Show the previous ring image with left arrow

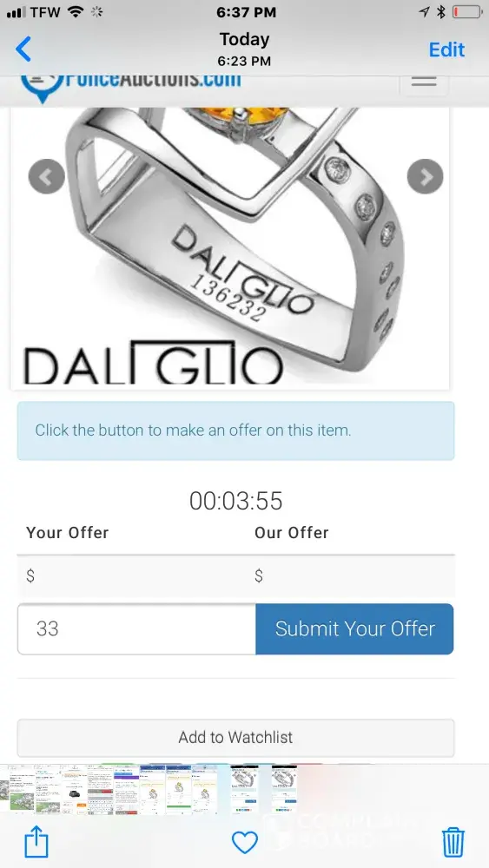(x=47, y=176)
